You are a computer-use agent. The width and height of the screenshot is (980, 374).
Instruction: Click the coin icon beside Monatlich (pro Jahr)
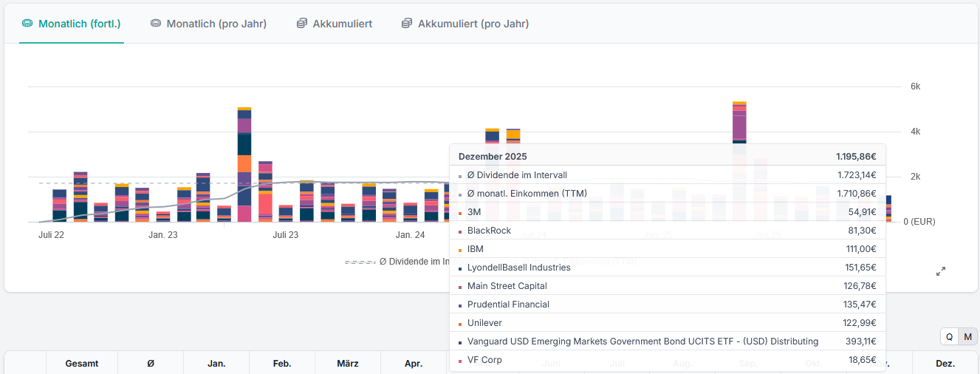pos(156,24)
